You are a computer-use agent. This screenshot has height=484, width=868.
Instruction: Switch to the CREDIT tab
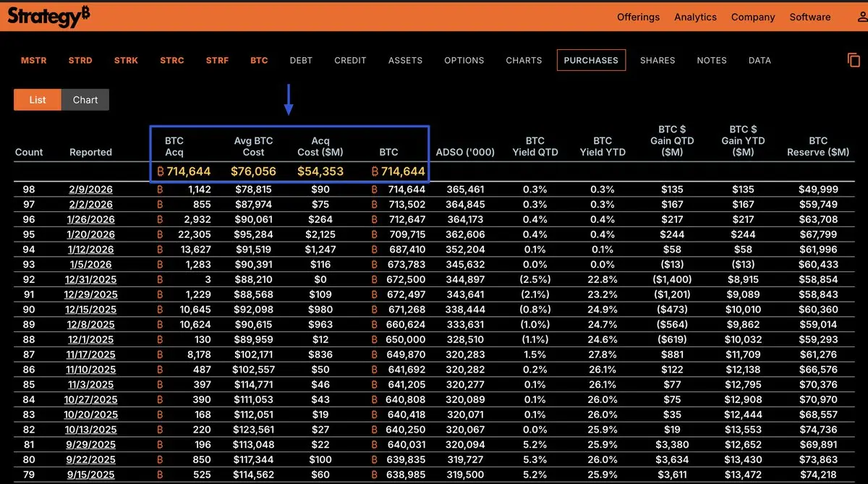coord(350,61)
